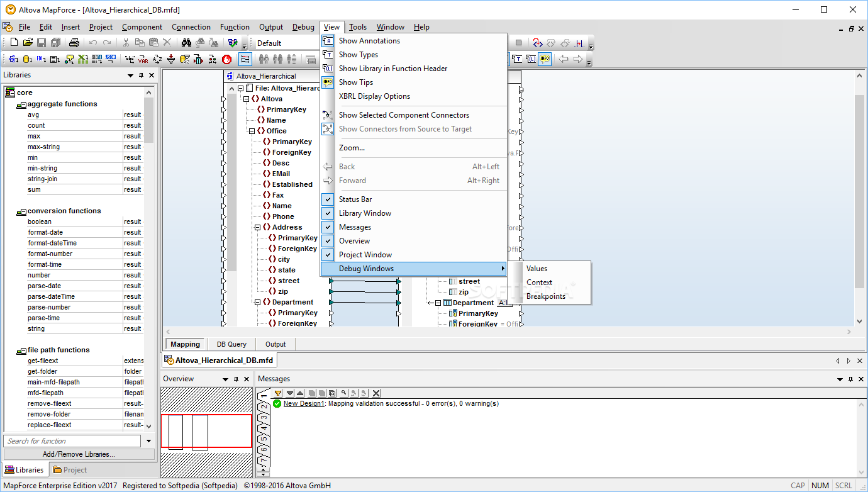868x492 pixels.
Task: Open the New Design1 message link
Action: pos(304,404)
